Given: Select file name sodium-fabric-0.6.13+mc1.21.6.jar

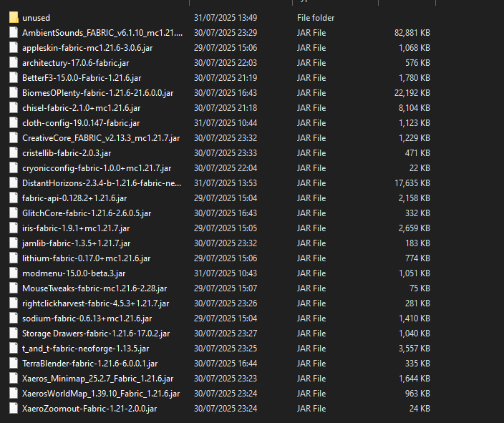Looking at the screenshot, I should (87, 319).
